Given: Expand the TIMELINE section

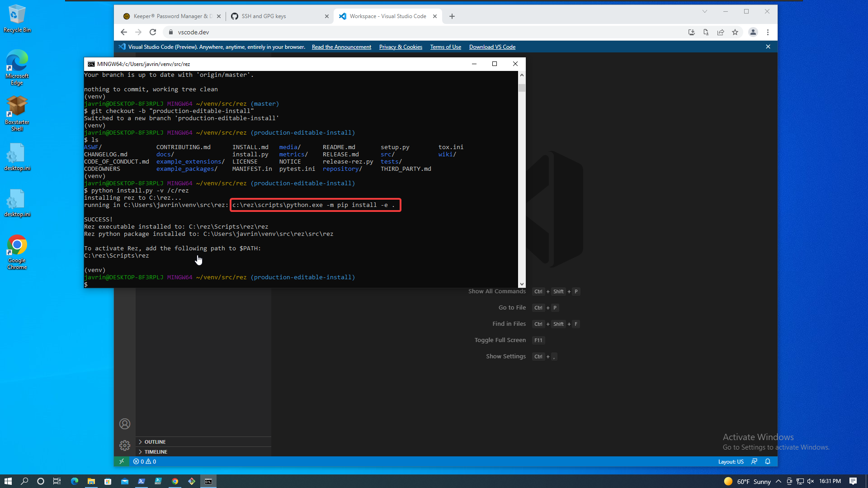Looking at the screenshot, I should pos(156,452).
